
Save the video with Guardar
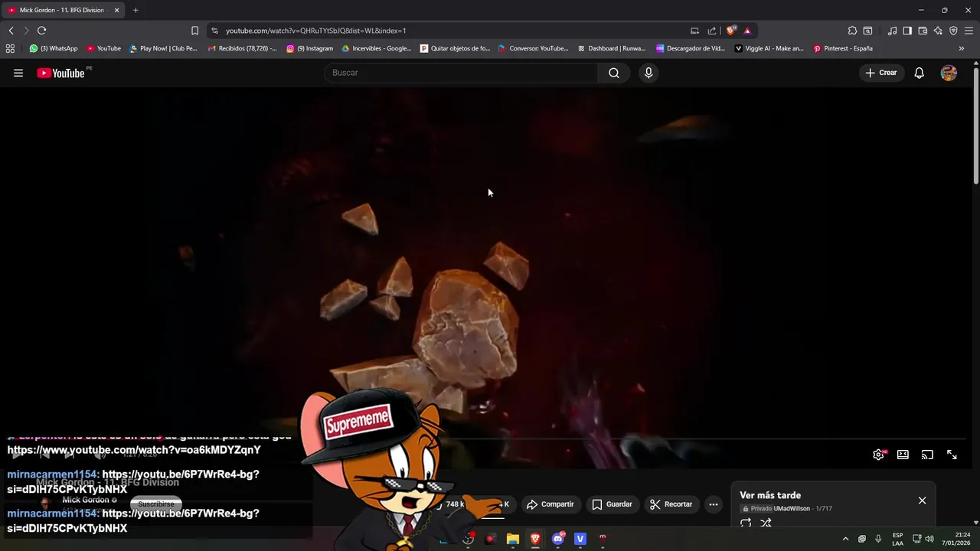pyautogui.click(x=612, y=504)
